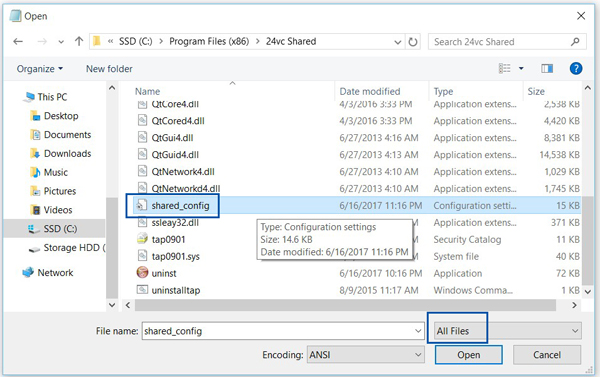Viewport: 600px width, 377px height.
Task: Focus the Search 24vc Shared box
Action: coord(507,42)
